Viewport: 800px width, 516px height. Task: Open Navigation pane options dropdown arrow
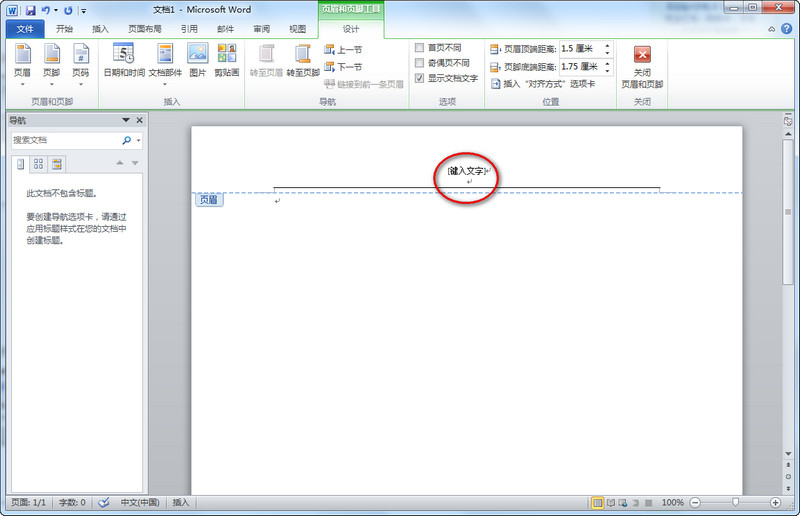(x=126, y=120)
